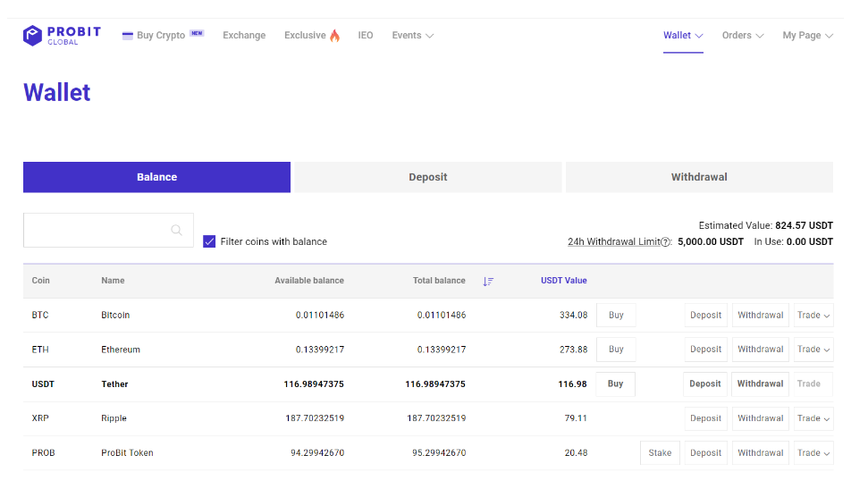The image size is (868, 489).
Task: Open the Trade dropdown for XRP
Action: click(x=813, y=418)
